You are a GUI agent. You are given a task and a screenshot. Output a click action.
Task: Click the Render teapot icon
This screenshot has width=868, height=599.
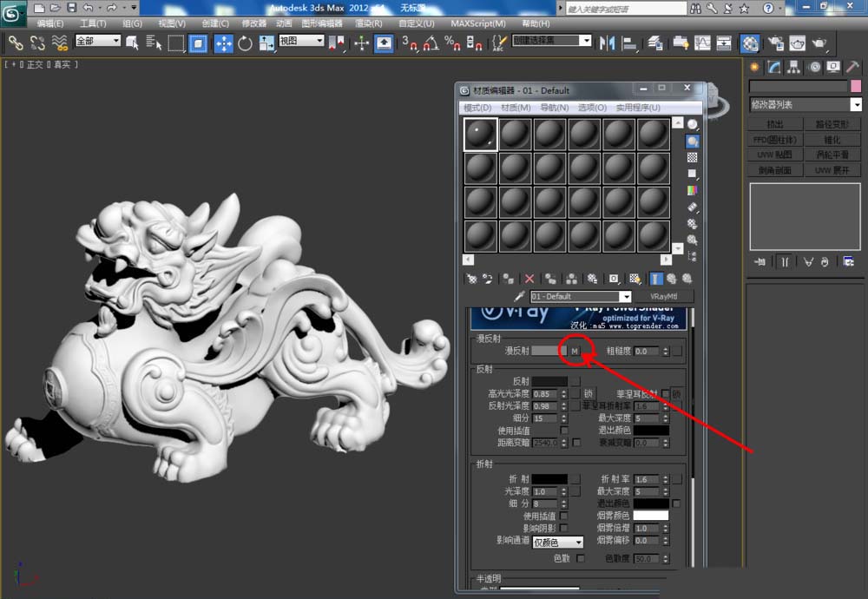819,43
